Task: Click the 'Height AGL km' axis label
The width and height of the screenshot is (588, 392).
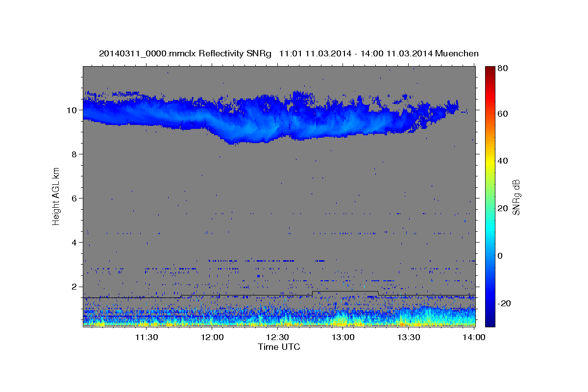Action: click(x=56, y=196)
